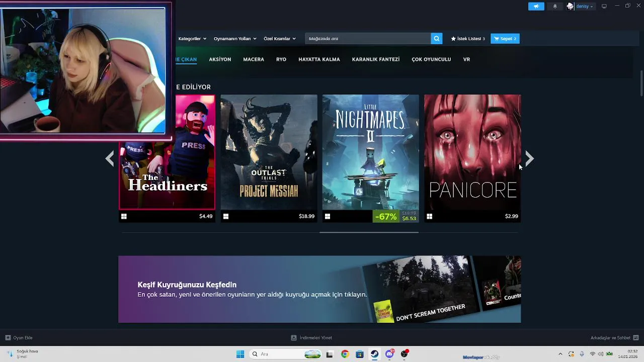Viewport: 644px width, 362px height.
Task: Open Keşif Kuyruğunuzu Keşfedin banner
Action: [319, 289]
